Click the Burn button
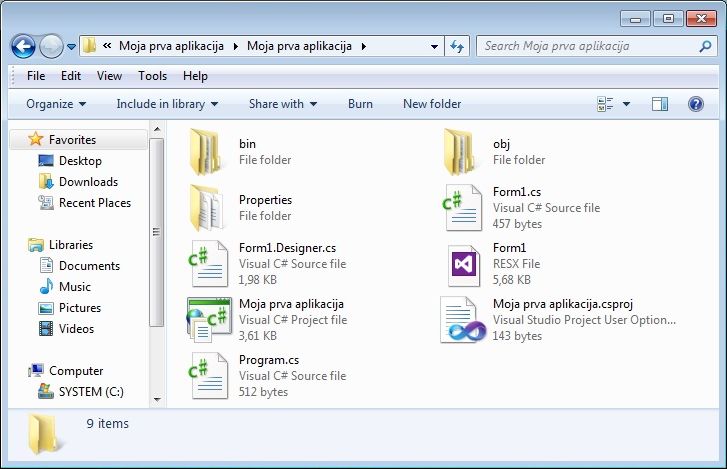Viewport: 727px width, 469px height. pos(360,104)
